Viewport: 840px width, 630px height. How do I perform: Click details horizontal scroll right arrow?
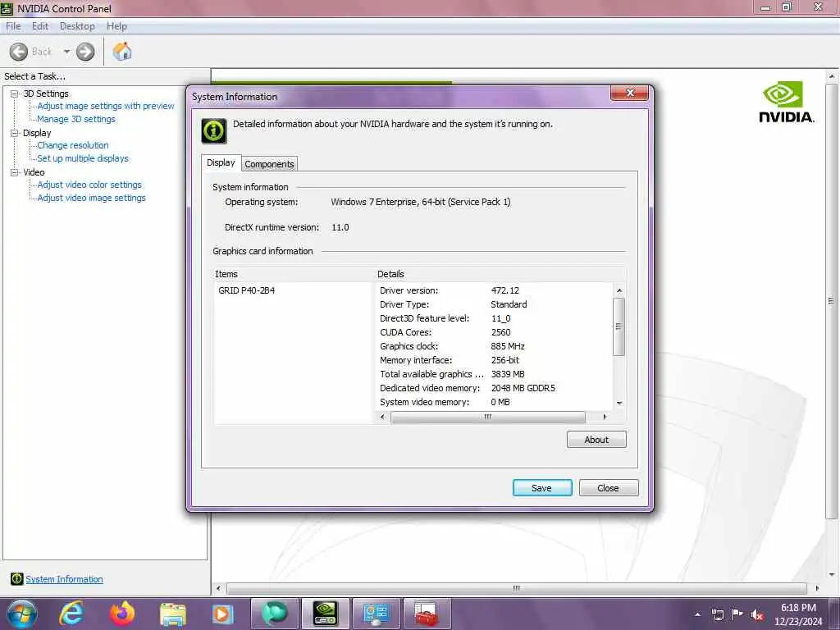605,417
